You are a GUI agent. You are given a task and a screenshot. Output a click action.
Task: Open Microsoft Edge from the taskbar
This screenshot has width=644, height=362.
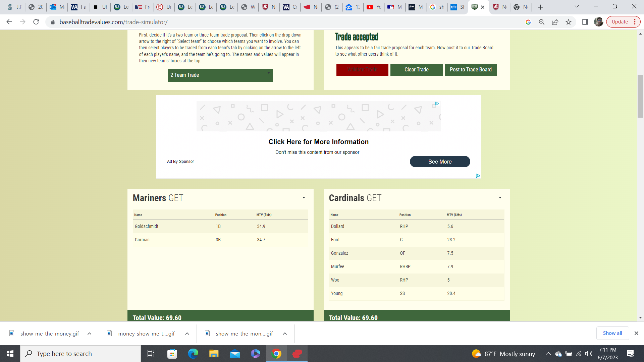click(x=193, y=354)
